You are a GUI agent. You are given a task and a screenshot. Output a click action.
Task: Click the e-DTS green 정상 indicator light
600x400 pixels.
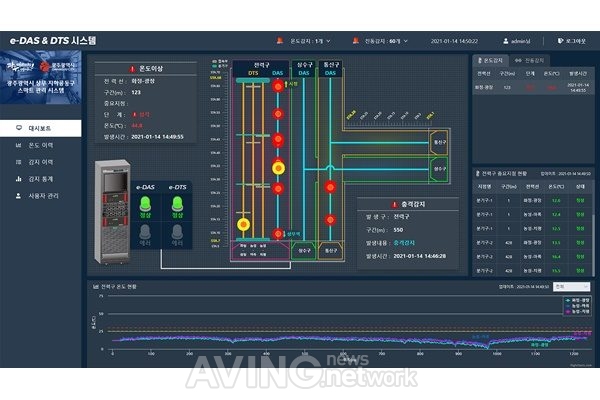pos(177,204)
